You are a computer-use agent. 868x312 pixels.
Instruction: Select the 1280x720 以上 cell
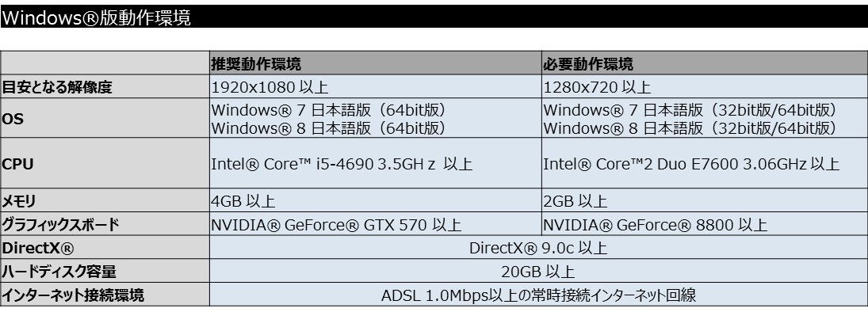click(705, 87)
